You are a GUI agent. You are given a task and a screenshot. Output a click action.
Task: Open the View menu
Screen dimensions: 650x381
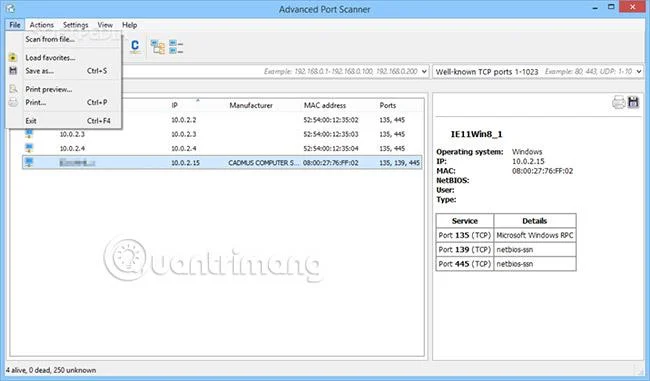105,25
